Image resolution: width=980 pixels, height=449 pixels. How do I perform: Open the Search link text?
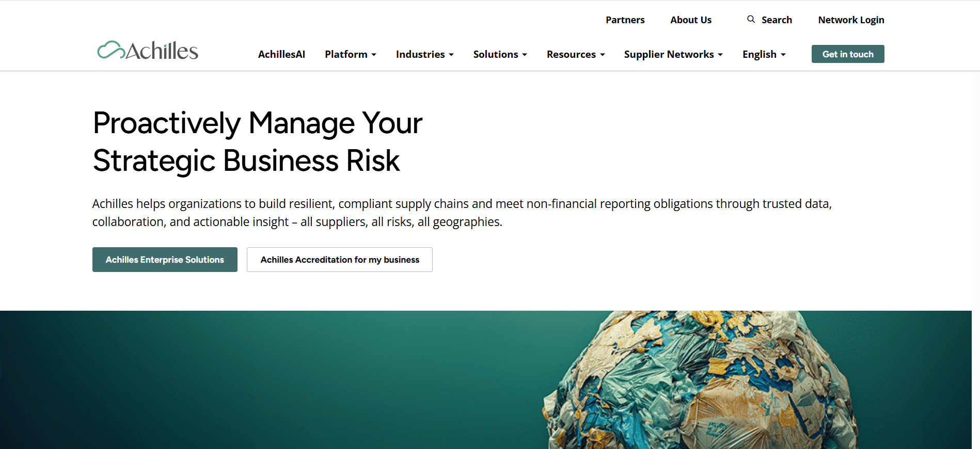pos(777,20)
